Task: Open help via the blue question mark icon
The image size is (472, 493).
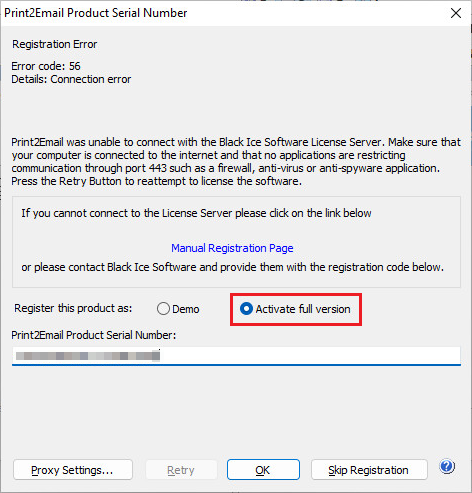Action: (447, 466)
